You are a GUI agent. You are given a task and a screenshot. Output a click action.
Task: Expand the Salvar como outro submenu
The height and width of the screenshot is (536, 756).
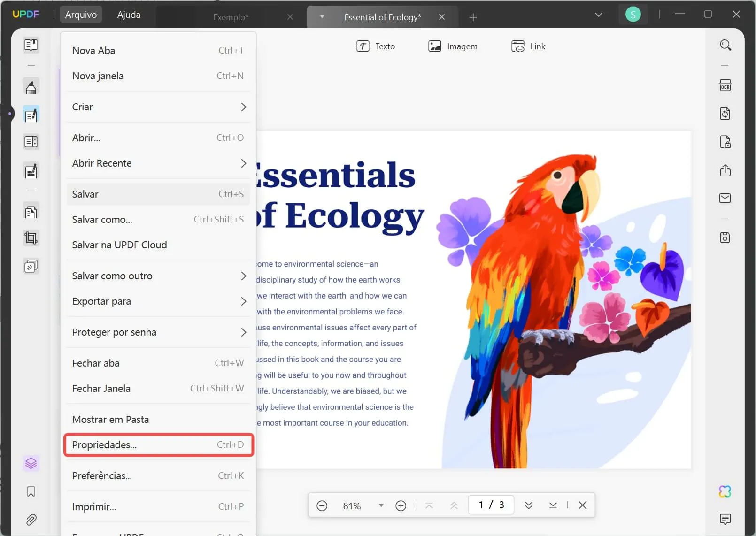pyautogui.click(x=159, y=276)
